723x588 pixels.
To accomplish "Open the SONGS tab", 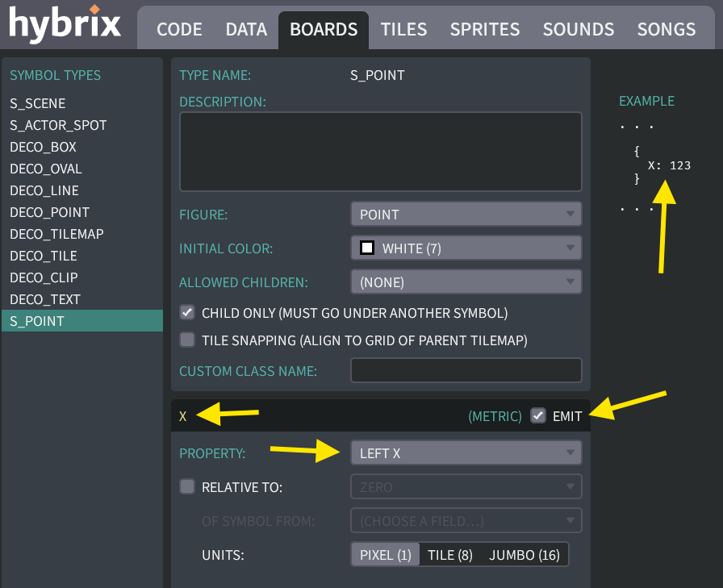I will click(x=666, y=30).
